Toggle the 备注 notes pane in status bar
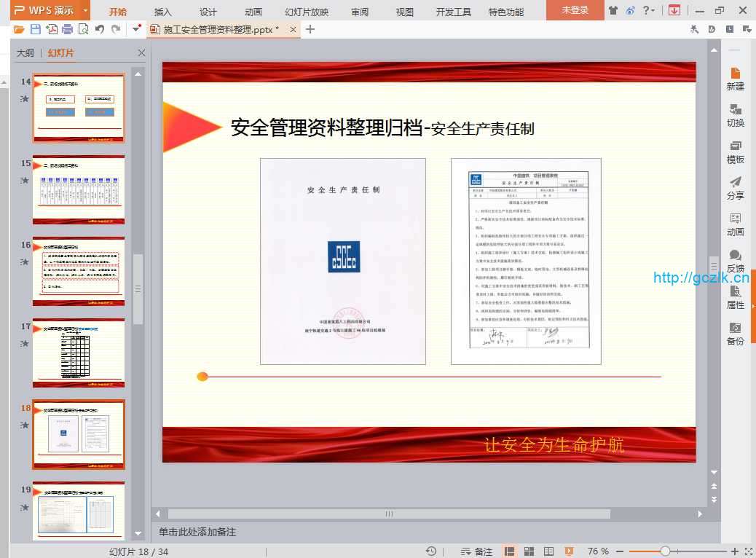756x558 pixels. click(x=476, y=551)
